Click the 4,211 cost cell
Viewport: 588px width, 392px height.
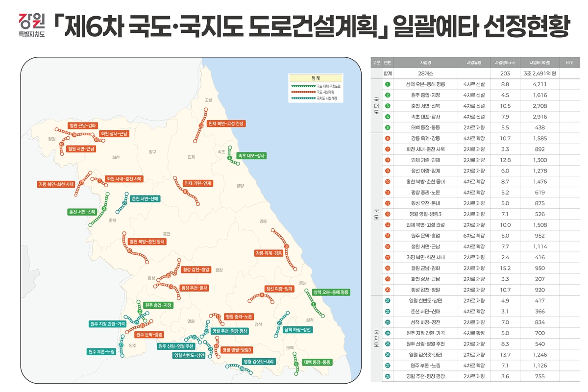(x=539, y=84)
